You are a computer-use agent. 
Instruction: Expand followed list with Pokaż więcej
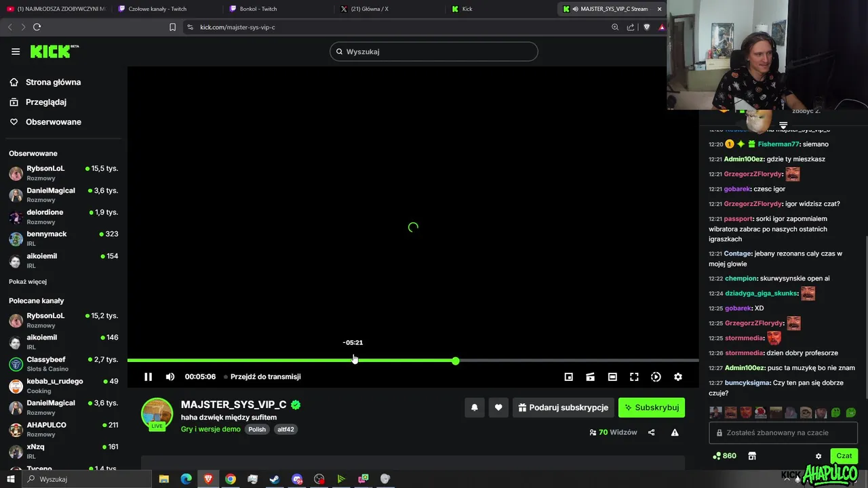click(28, 281)
